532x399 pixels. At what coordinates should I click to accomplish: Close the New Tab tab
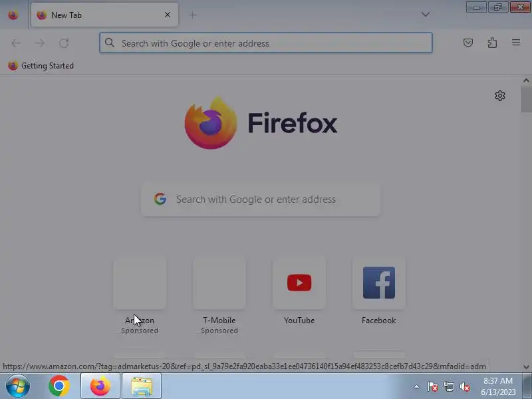pos(168,15)
